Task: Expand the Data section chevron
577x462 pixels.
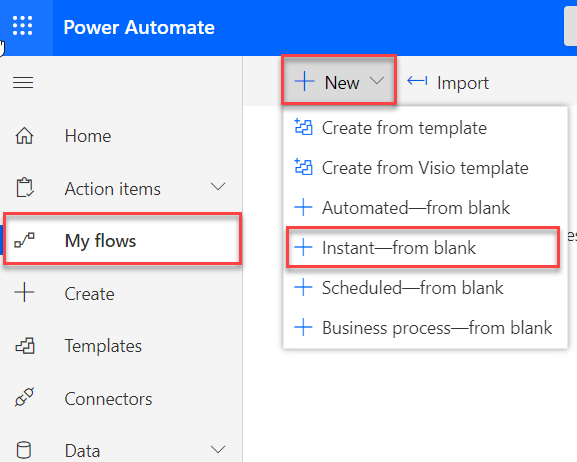Action: pyautogui.click(x=218, y=449)
